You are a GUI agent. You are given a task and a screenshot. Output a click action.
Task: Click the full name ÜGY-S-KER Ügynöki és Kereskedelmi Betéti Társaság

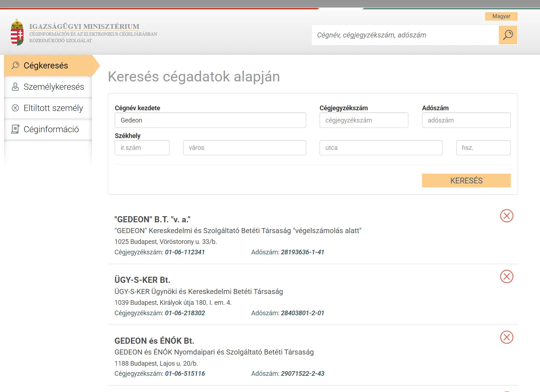(199, 291)
